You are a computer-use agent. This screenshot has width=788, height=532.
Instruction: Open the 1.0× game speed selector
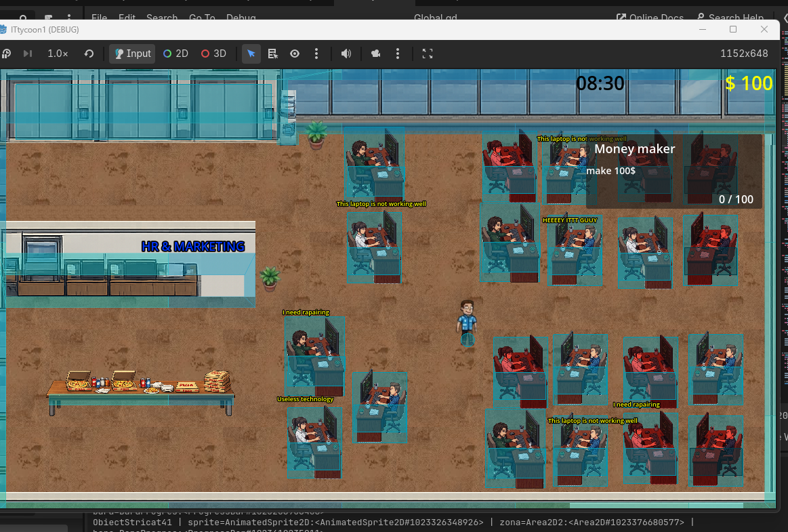[58, 54]
